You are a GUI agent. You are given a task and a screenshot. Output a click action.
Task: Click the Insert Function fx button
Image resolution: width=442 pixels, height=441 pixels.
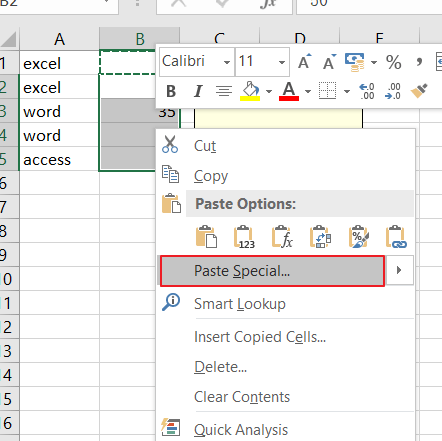tap(268, 4)
